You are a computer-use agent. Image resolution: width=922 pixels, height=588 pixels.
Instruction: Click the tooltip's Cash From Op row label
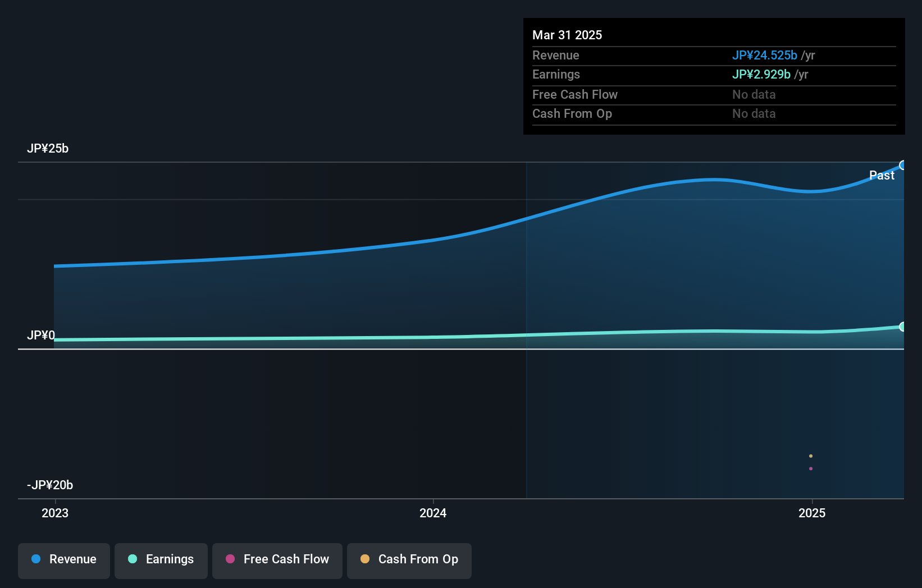tap(572, 113)
